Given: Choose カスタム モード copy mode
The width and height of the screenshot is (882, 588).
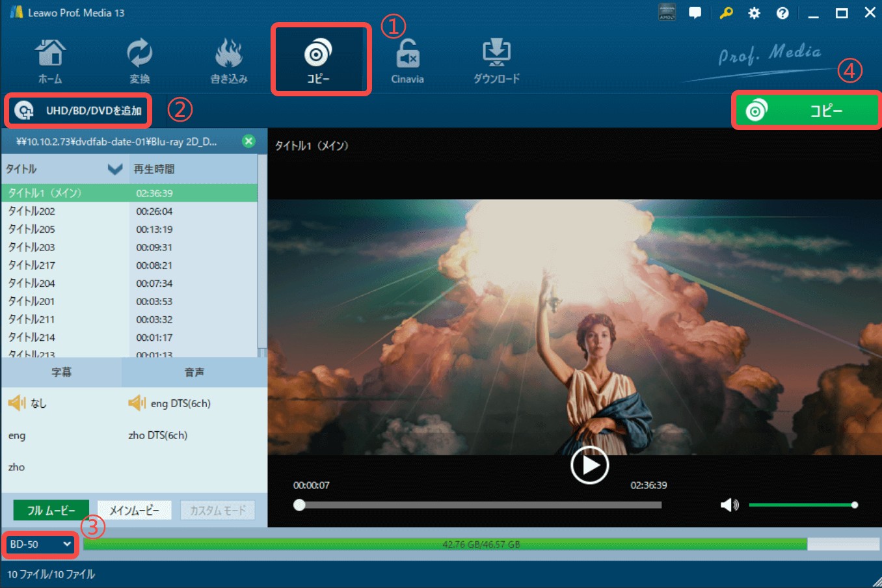Looking at the screenshot, I should (218, 511).
